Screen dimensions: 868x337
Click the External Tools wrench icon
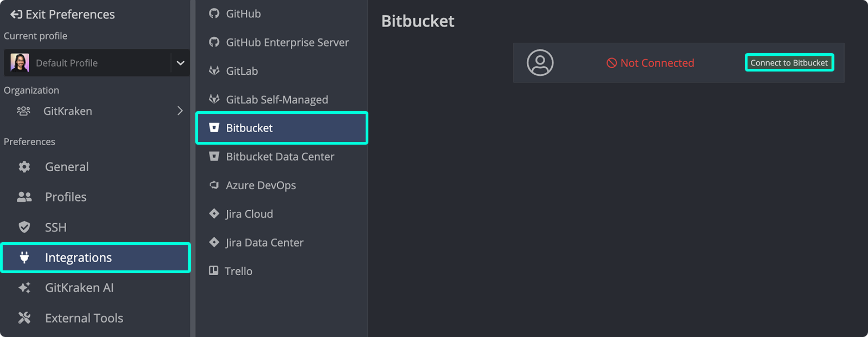click(24, 318)
